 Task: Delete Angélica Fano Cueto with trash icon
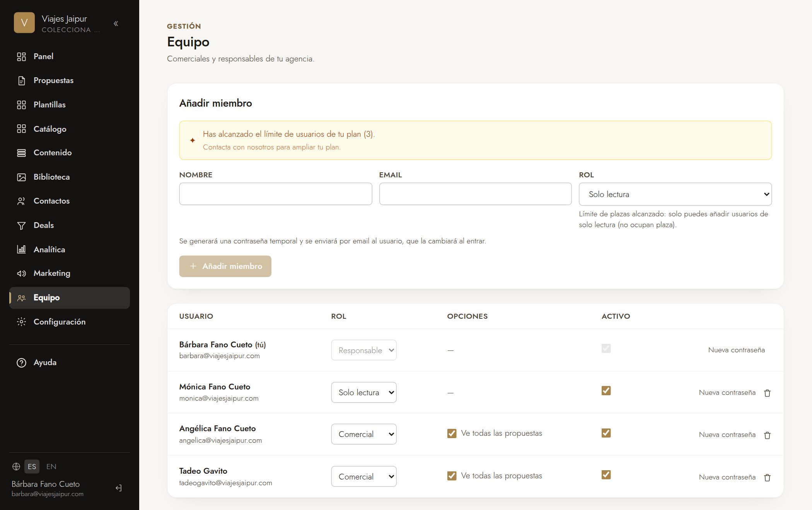tap(768, 435)
